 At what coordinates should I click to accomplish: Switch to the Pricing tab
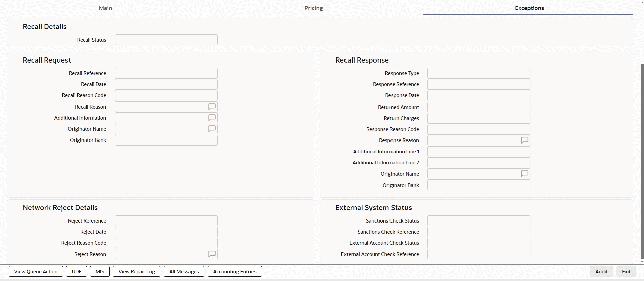click(x=314, y=8)
